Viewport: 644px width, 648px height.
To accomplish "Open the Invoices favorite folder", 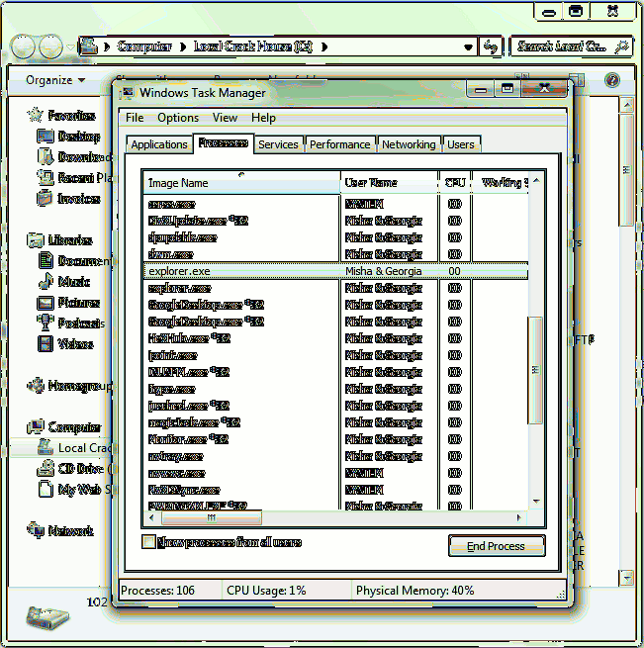I will (68, 199).
